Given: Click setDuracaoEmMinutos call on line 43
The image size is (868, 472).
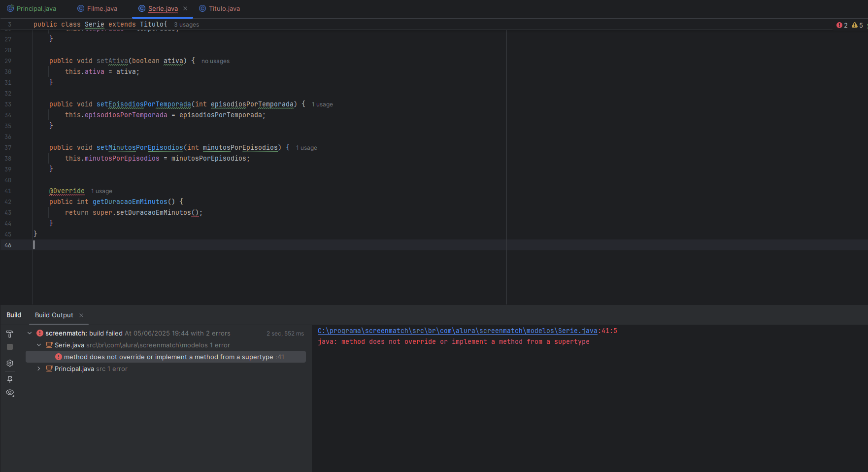Looking at the screenshot, I should (153, 213).
